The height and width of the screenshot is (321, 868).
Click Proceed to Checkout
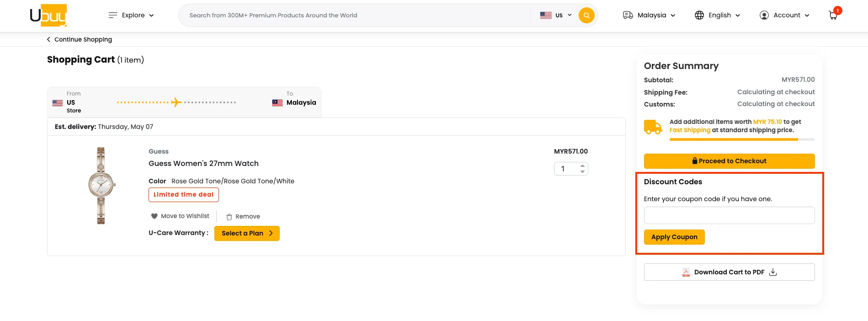pos(729,161)
